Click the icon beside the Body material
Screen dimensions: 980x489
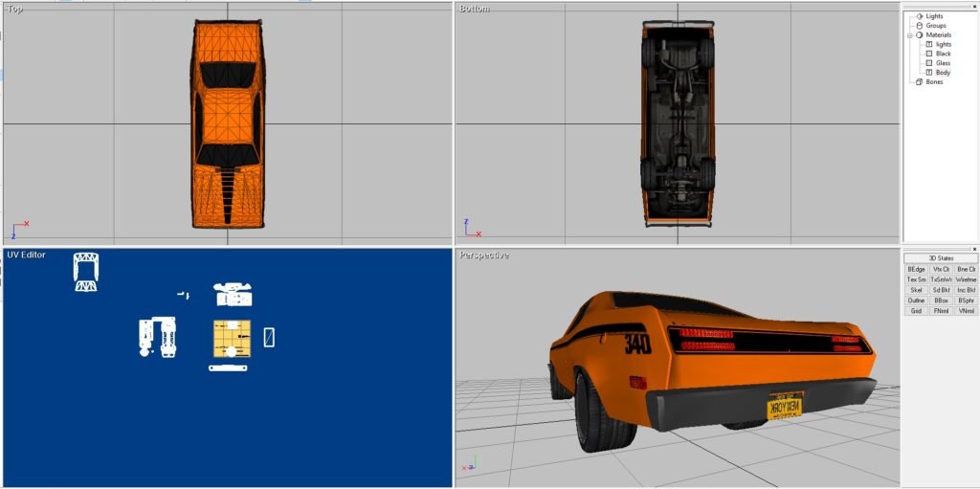coord(928,73)
